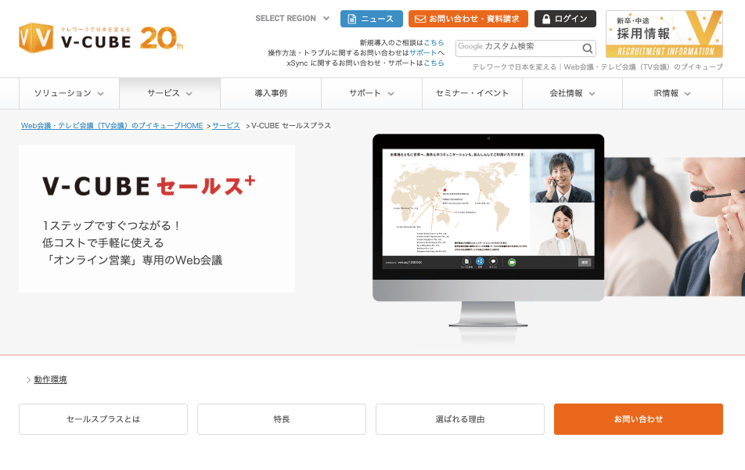This screenshot has height=470, width=745.
Task: Expand the サービス menu chevron
Action: tap(189, 94)
